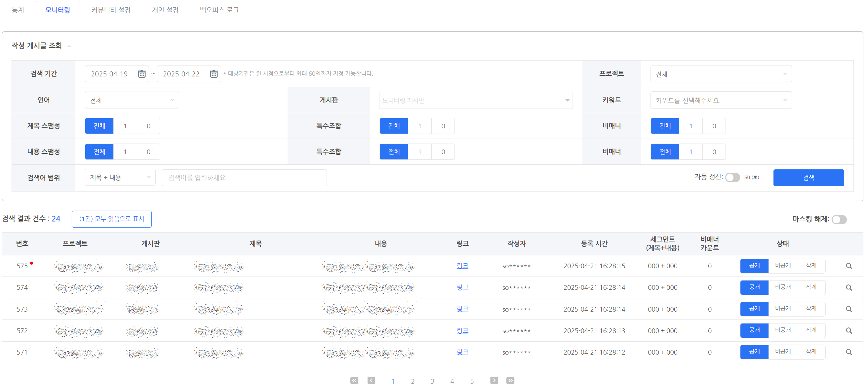Screen dimensions: 868x386
Task: Go to the last page arrow
Action: (x=510, y=380)
